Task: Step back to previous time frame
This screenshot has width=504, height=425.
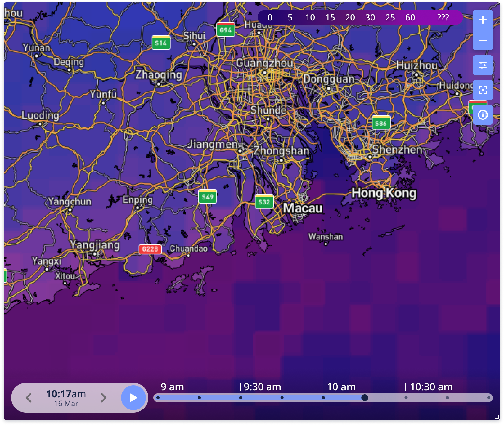Action: coord(29,397)
